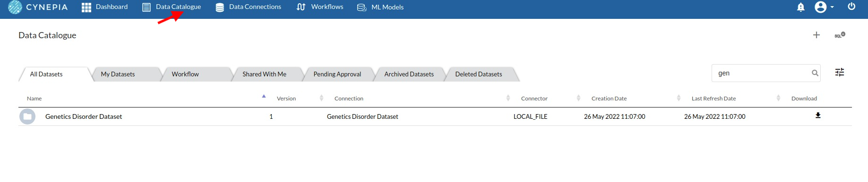Open Data Connections in the top bar
Image resolution: width=868 pixels, height=182 pixels.
click(248, 7)
